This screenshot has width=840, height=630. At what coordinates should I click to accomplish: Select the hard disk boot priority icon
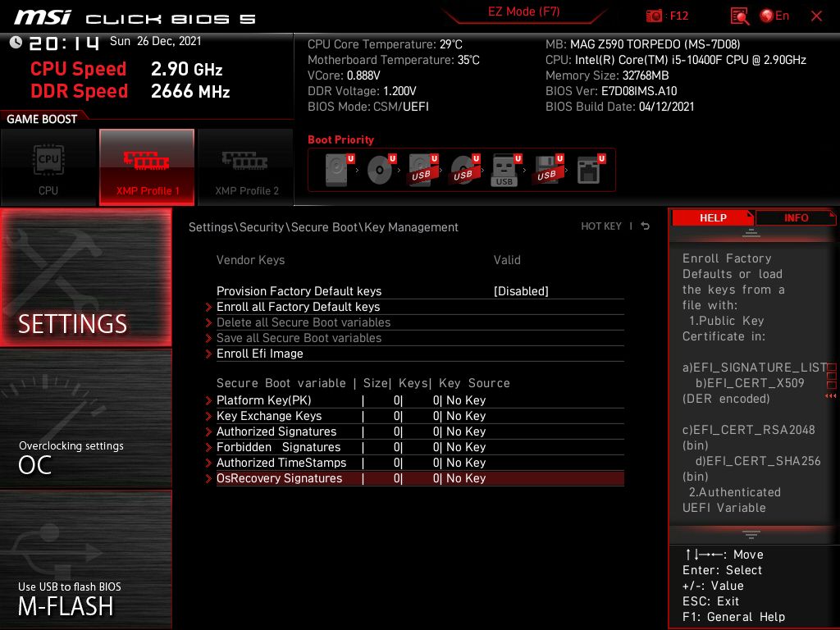tap(339, 170)
